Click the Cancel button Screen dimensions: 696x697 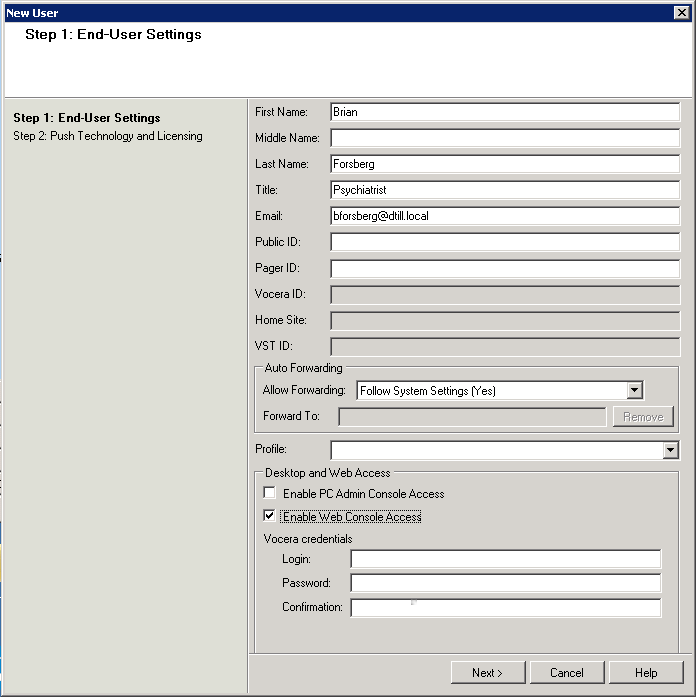[567, 672]
